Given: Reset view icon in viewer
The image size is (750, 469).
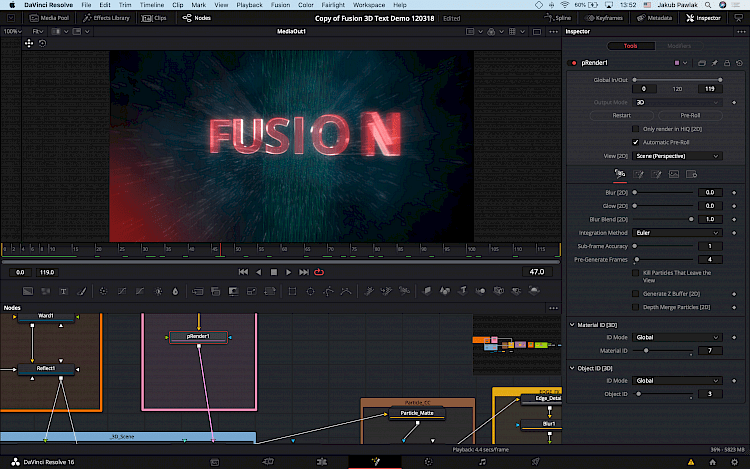Looking at the screenshot, I should coord(42,43).
